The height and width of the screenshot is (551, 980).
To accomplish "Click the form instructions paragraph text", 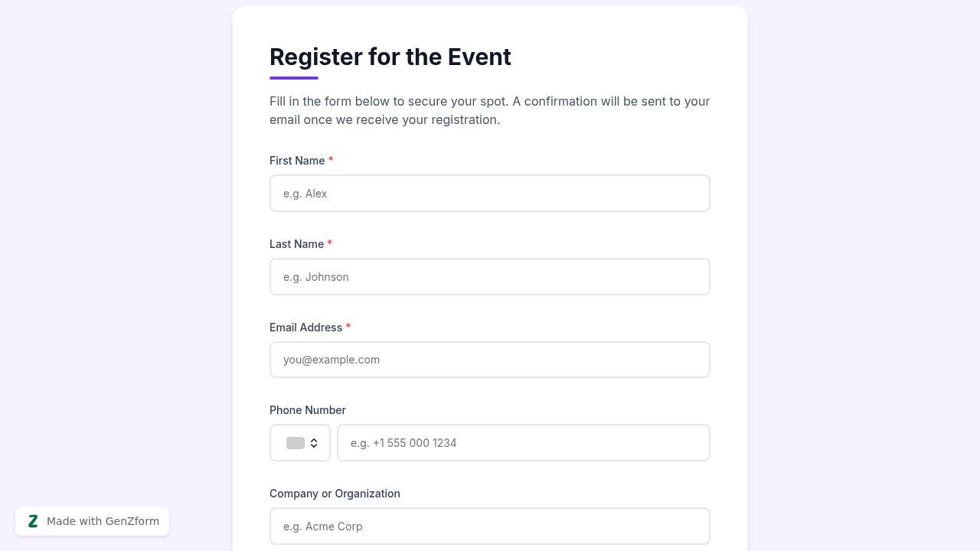I will pyautogui.click(x=489, y=110).
